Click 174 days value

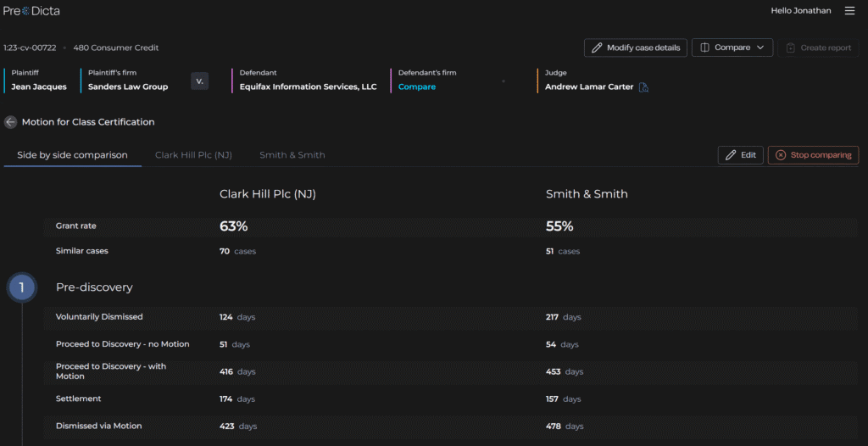pos(237,399)
